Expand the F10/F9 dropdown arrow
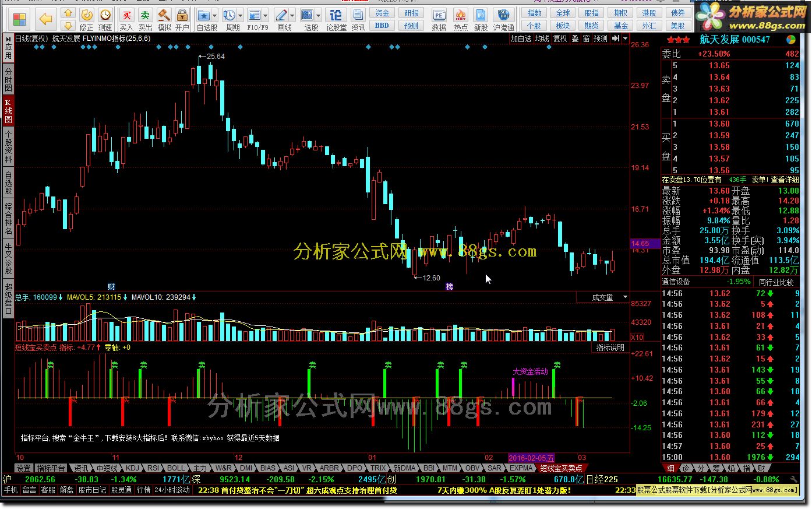Image resolution: width=812 pixels, height=509 pixels. click(x=266, y=16)
